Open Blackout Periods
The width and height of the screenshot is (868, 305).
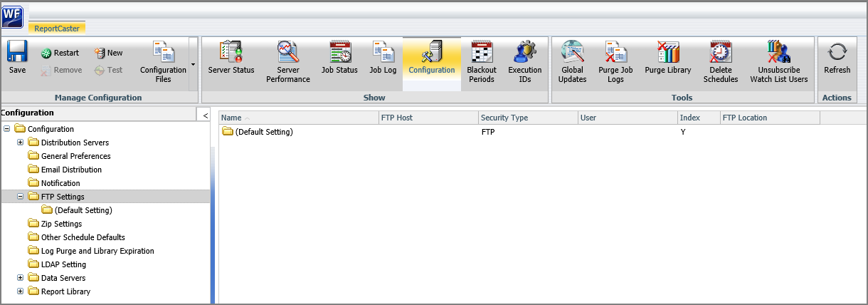point(482,62)
